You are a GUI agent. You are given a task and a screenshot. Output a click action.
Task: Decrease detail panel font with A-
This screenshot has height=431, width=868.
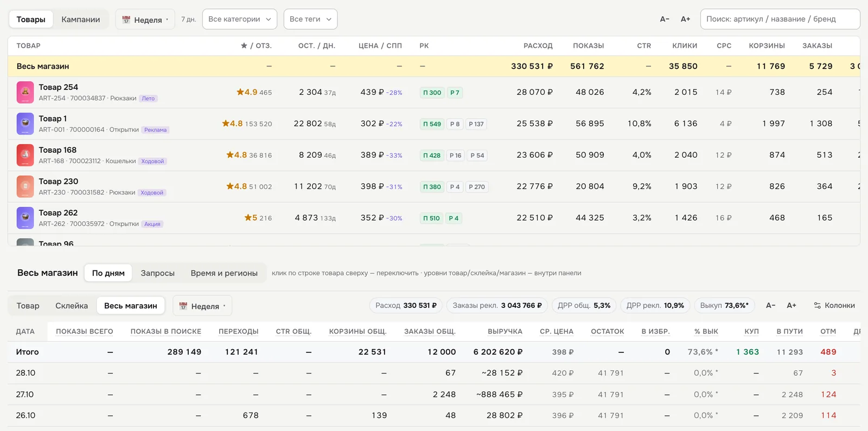point(770,306)
